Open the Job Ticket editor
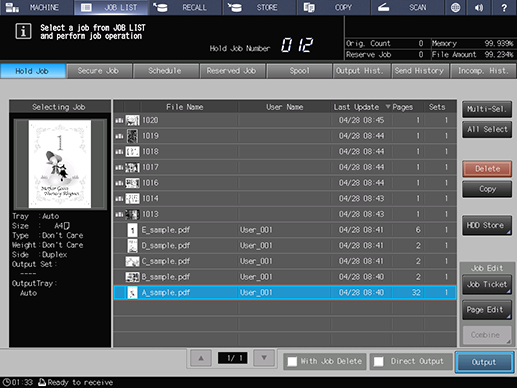Viewport: 517px width, 388px height. click(487, 284)
